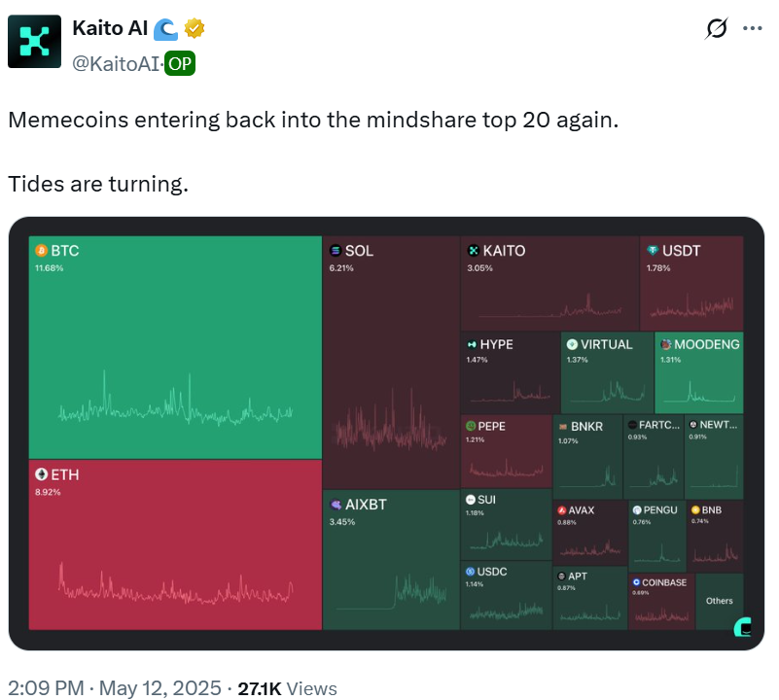This screenshot has width=779, height=700.
Task: Click the USDT Tether icon
Action: 653,251
